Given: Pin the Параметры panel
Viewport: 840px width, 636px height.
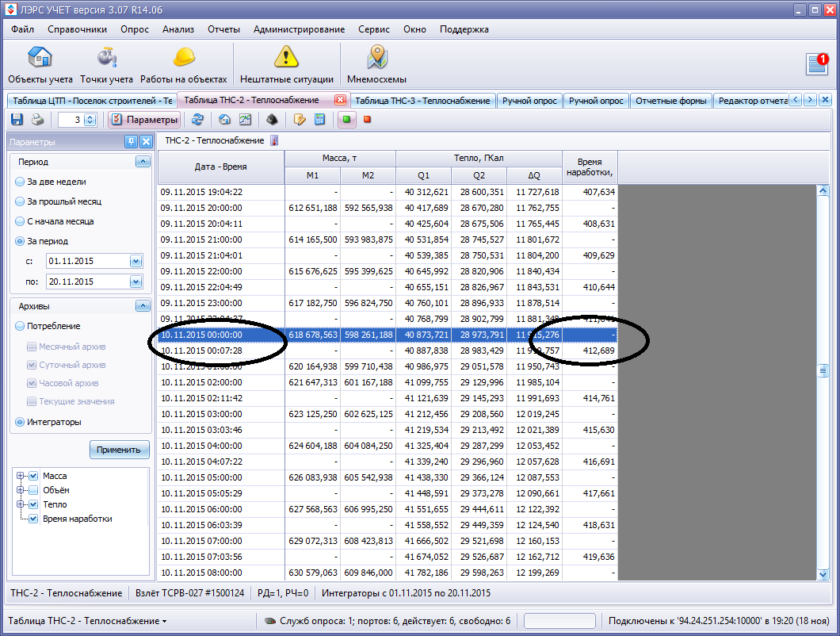Looking at the screenshot, I should click(x=131, y=142).
